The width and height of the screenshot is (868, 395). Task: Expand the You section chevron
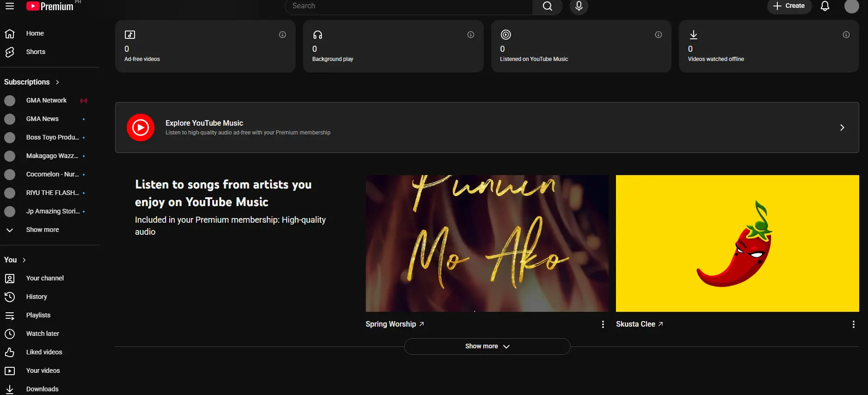[x=24, y=260]
